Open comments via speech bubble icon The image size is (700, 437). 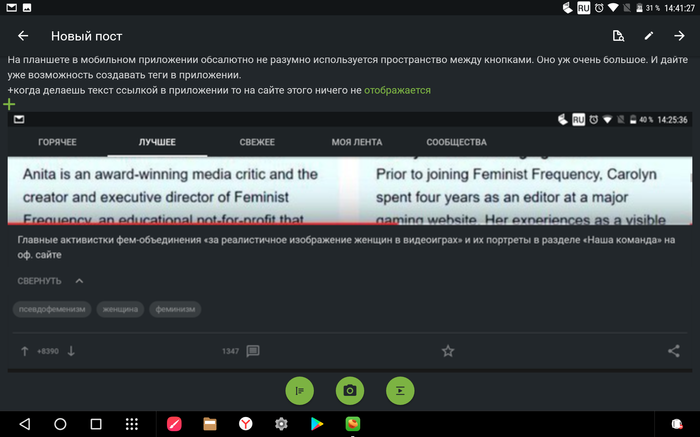253,351
